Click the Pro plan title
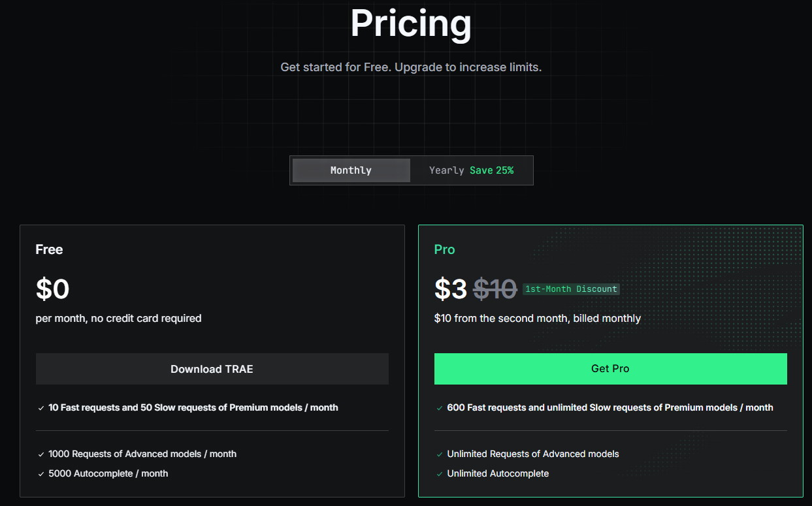This screenshot has height=506, width=812. pos(444,249)
